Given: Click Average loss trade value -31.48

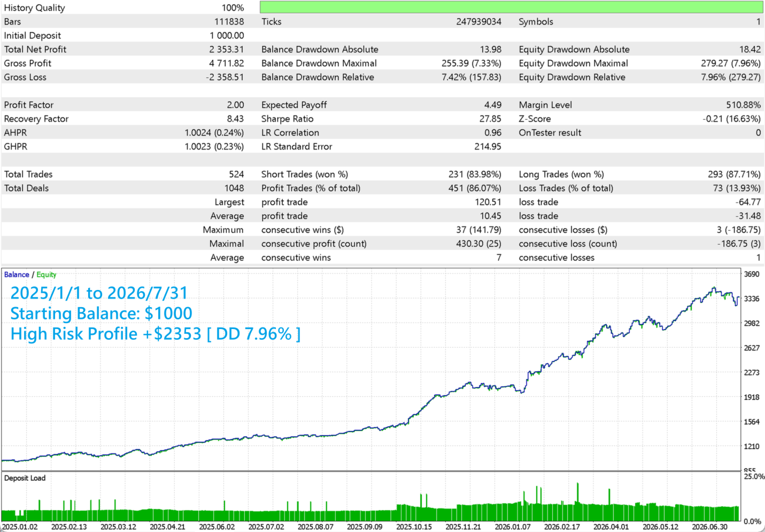Looking at the screenshot, I should pos(748,216).
